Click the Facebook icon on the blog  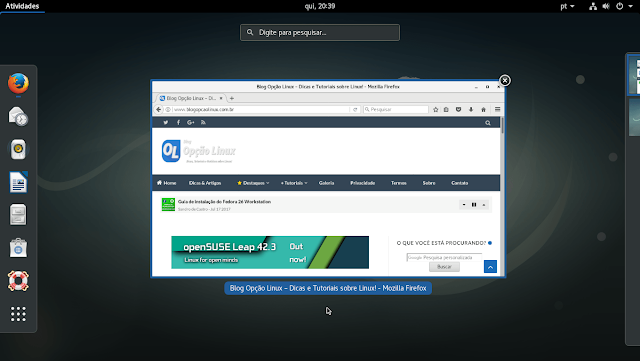point(178,123)
